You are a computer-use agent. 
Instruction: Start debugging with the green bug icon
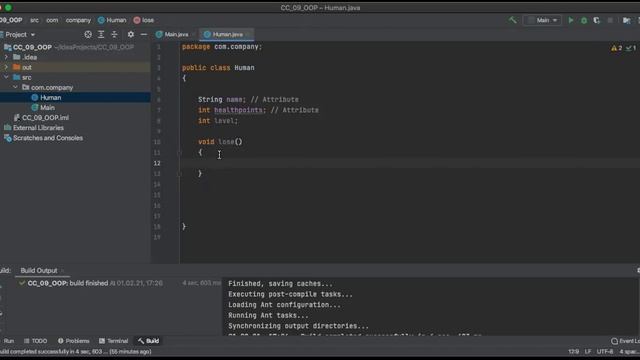[x=584, y=20]
